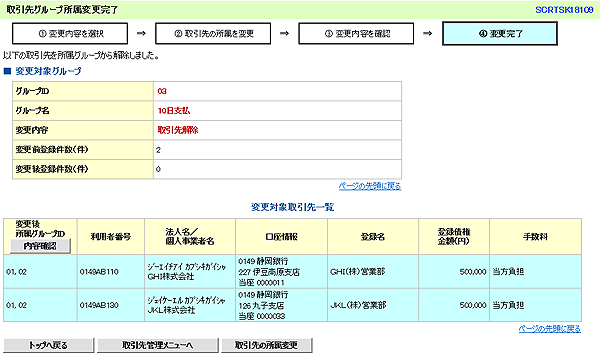The image size is (600, 361).
Task: Click the グループID label cell
Action: pos(83,91)
